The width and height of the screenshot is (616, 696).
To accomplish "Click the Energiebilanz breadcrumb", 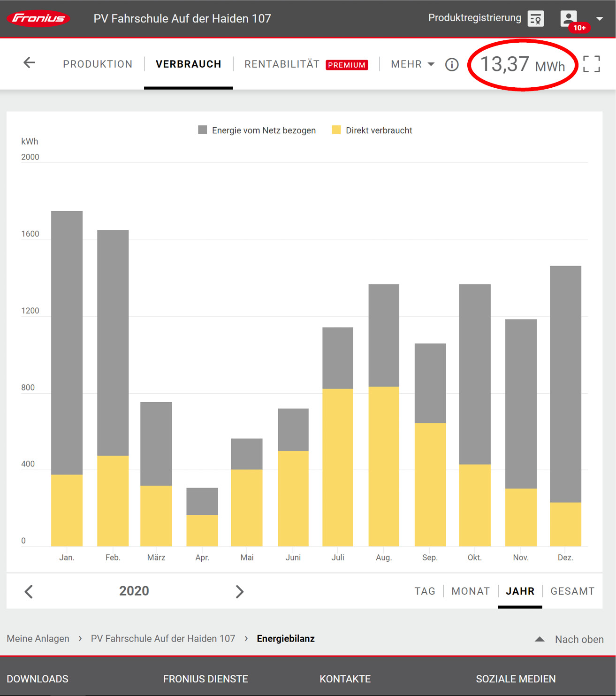I will [286, 639].
